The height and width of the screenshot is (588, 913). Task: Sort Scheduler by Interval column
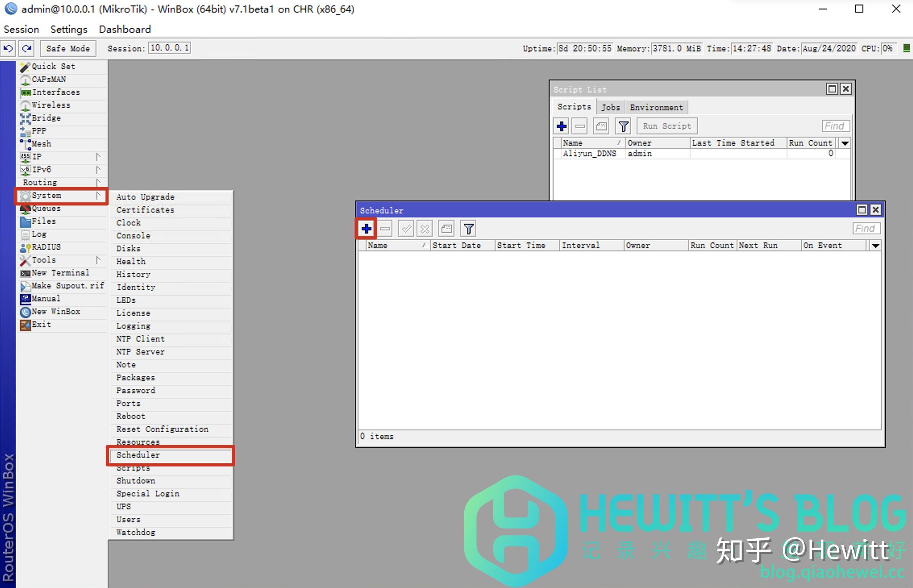click(x=592, y=246)
